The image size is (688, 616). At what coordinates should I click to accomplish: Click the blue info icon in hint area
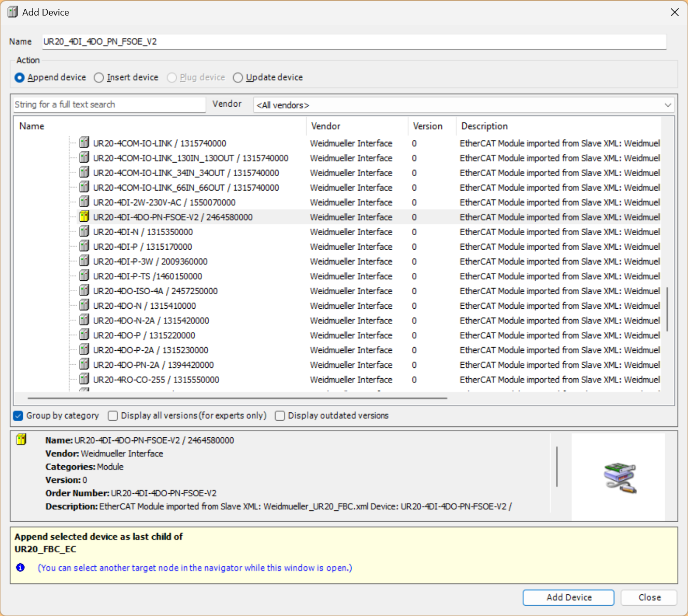20,567
